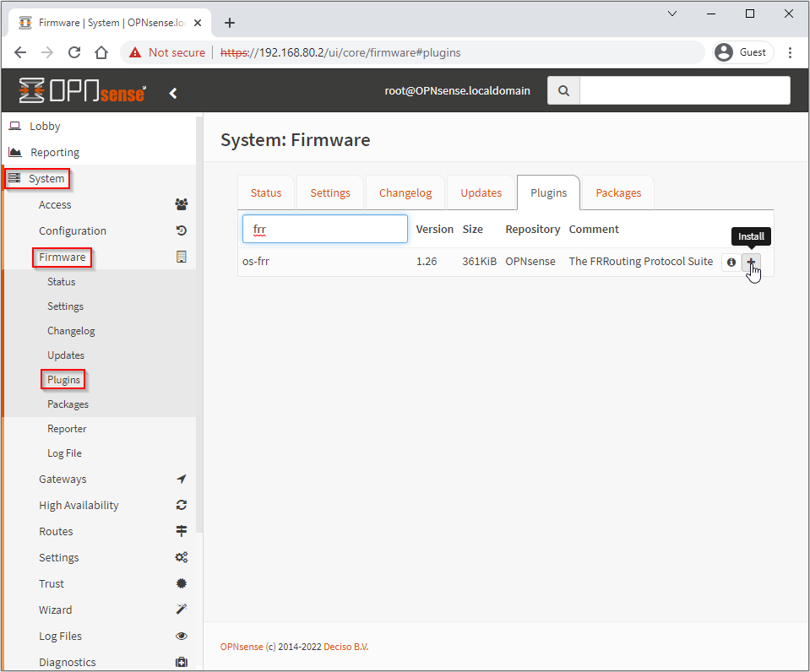Switch to the Packages tab
The width and height of the screenshot is (810, 672).
[618, 192]
